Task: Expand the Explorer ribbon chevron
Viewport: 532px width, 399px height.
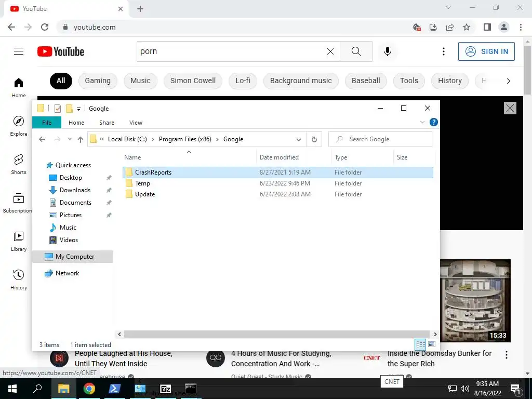Action: pos(422,122)
